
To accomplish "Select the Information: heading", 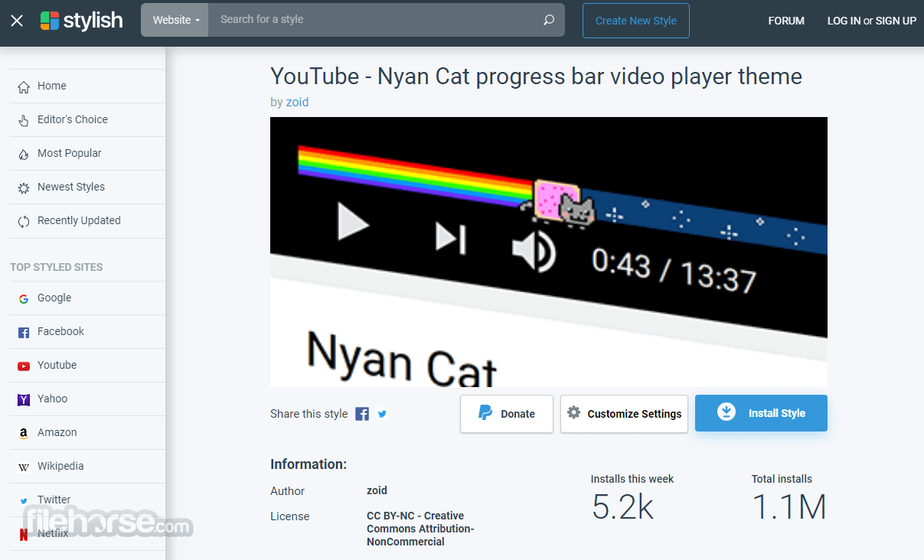I will (x=309, y=464).
